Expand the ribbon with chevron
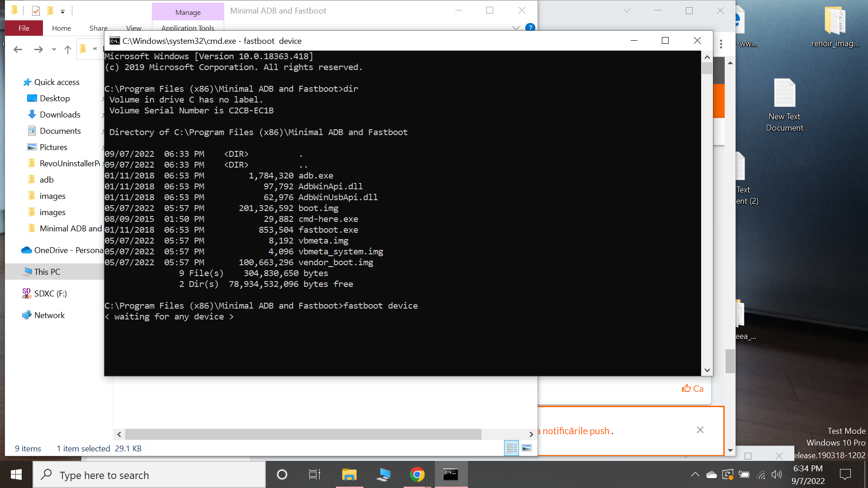Screen dimensions: 868x488 pyautogui.click(x=515, y=28)
